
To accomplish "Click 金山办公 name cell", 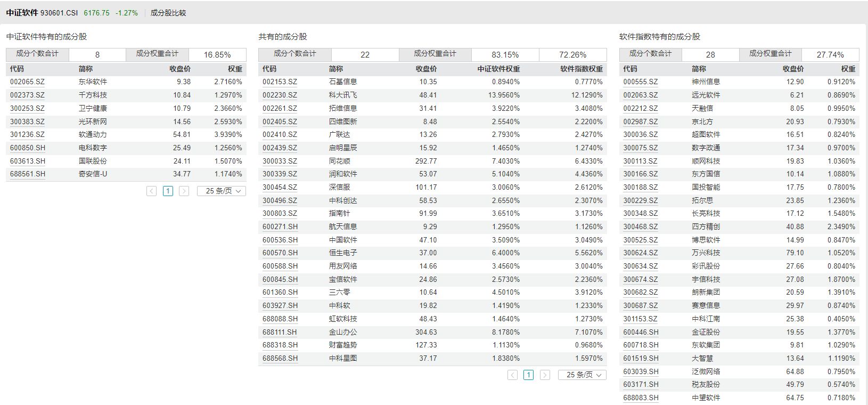I will tap(343, 332).
